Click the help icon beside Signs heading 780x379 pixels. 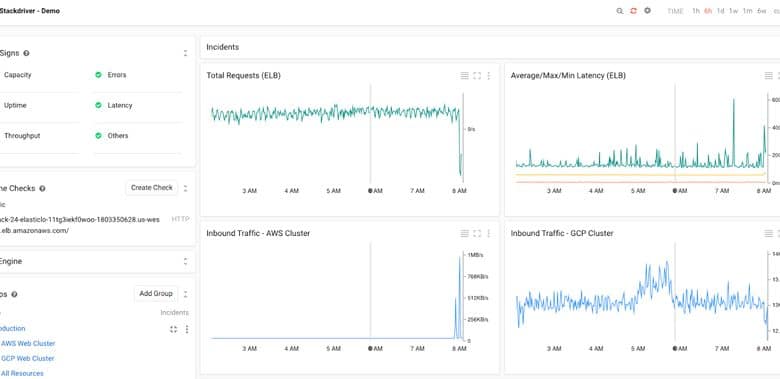26,53
